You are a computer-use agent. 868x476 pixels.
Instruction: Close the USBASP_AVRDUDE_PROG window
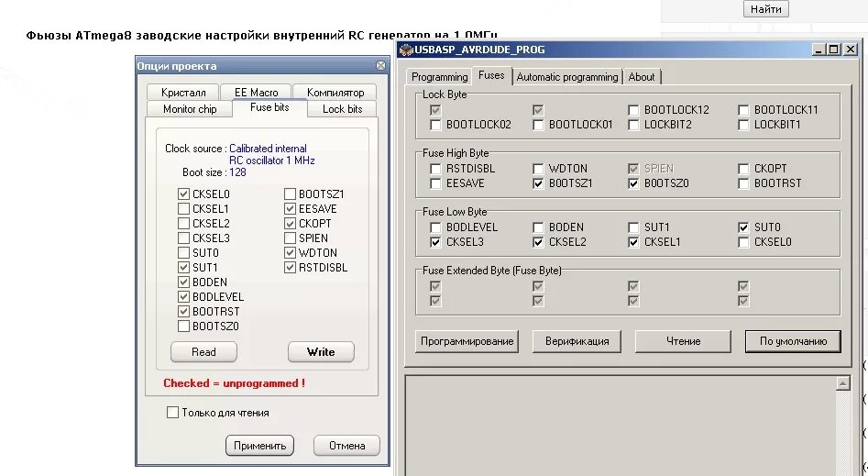click(x=851, y=50)
